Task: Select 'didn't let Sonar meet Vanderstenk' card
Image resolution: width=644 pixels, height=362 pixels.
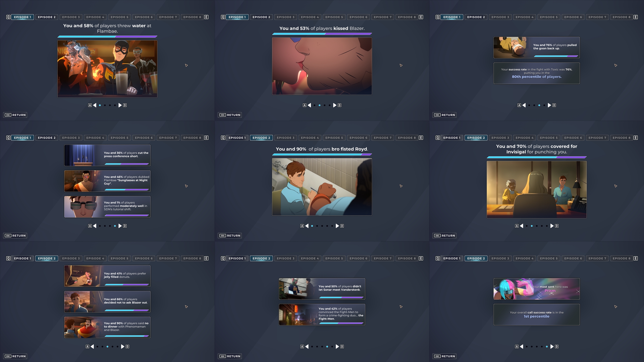Action: [x=322, y=289]
